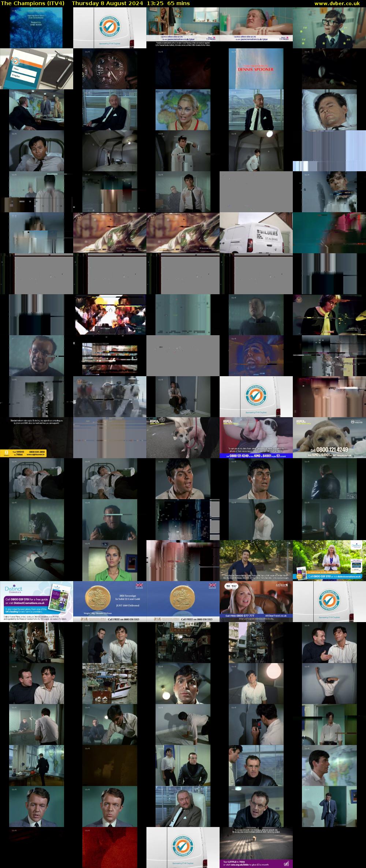The width and height of the screenshot is (366, 868).
Task: Select the watch dial close-up thumbnail
Action: click(x=110, y=69)
